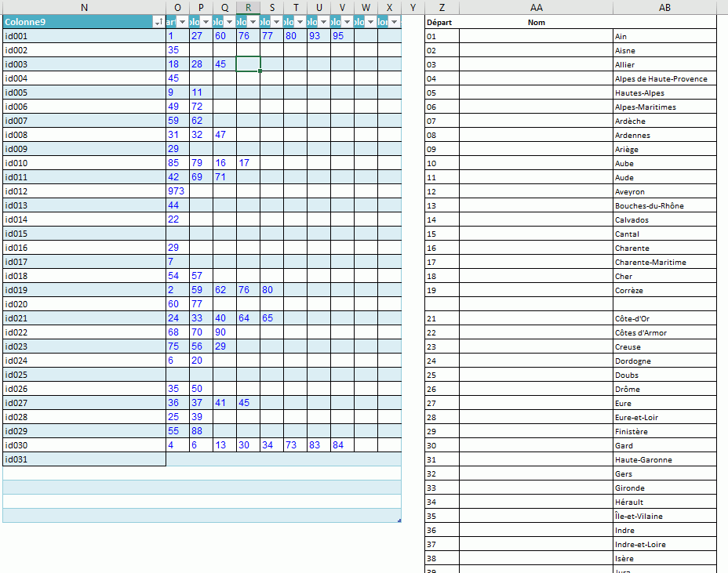Select column Z by its letter header
The height and width of the screenshot is (573, 728).
[442, 7]
